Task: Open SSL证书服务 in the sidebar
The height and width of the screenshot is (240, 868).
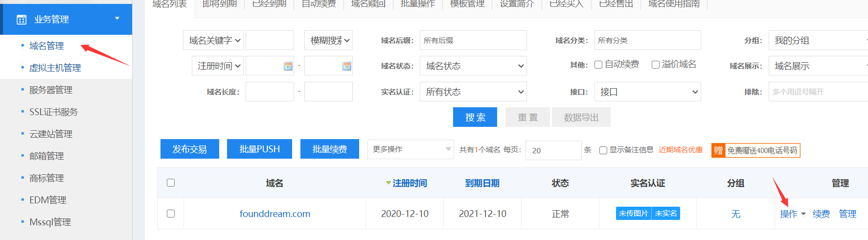Action: 53,112
